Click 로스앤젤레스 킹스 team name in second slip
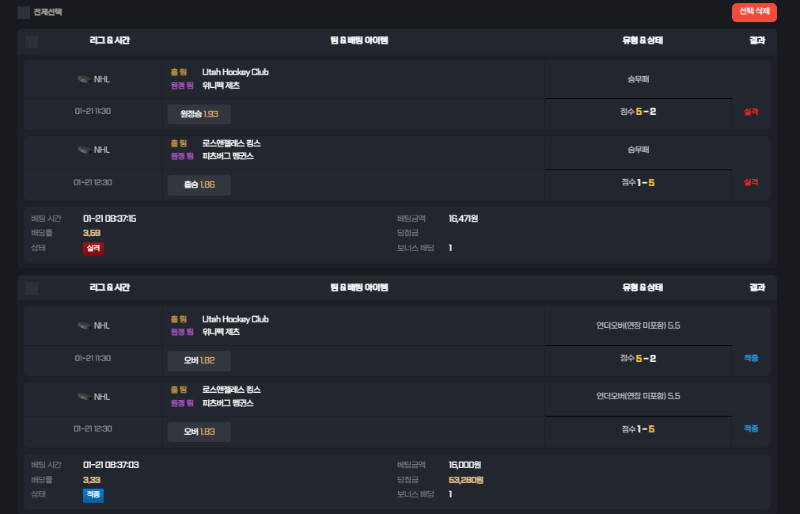 pos(232,389)
